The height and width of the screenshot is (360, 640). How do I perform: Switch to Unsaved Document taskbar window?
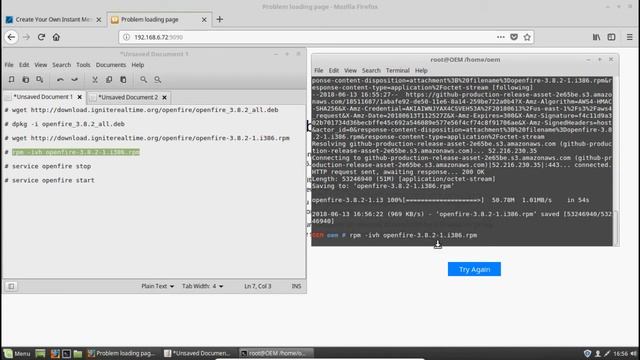tap(198, 353)
